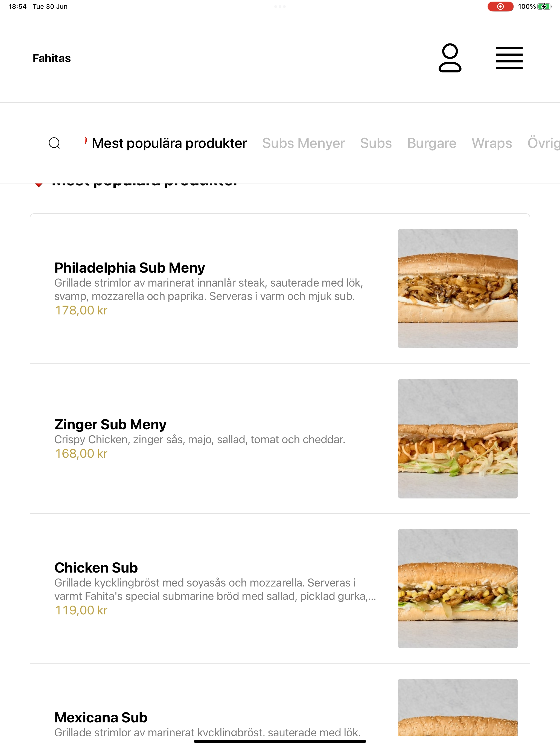Image resolution: width=560 pixels, height=747 pixels.
Task: Tap the search magnifier icon
Action: click(54, 143)
